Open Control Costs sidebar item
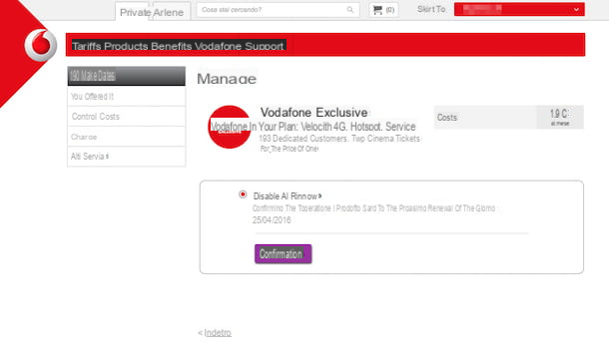Image resolution: width=609 pixels, height=364 pixels. pyautogui.click(x=126, y=117)
